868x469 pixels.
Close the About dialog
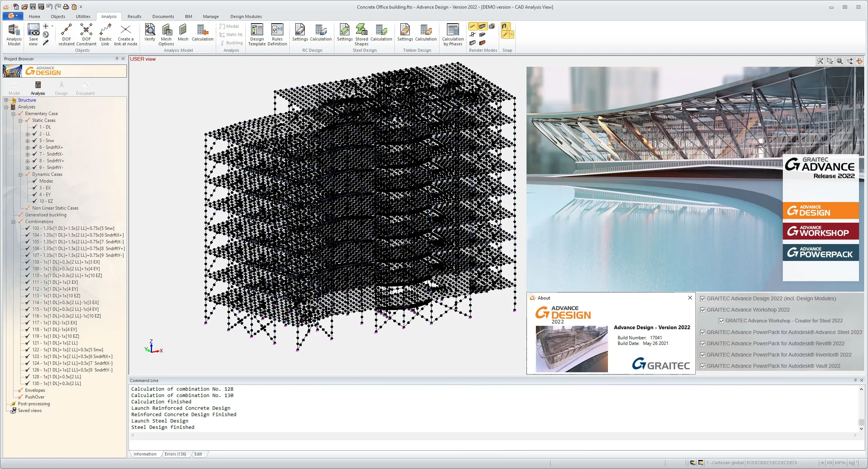tap(690, 298)
